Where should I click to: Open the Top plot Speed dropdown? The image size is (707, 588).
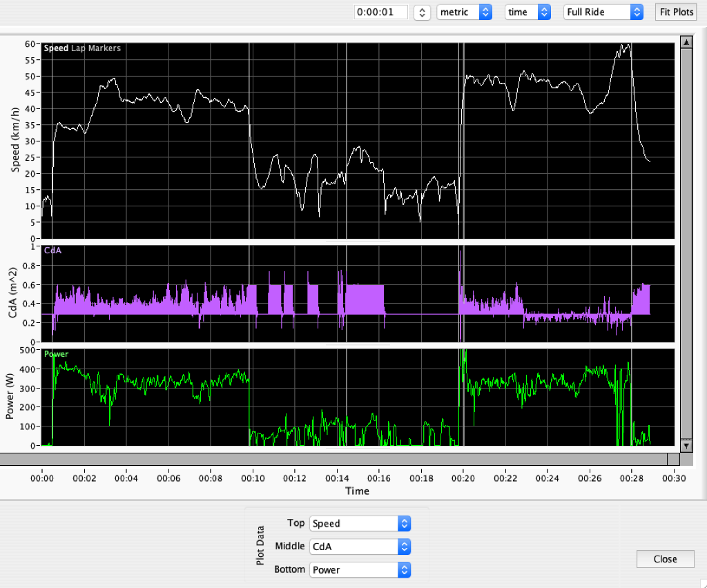360,524
